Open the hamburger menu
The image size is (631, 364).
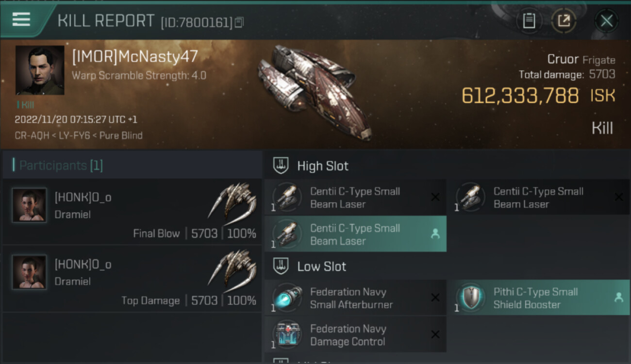pyautogui.click(x=21, y=19)
